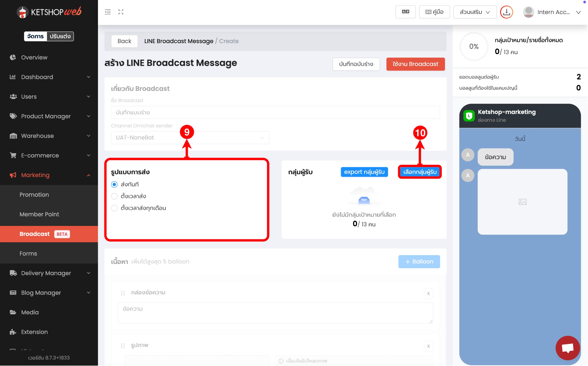Expand the ส่วนเสริม dropdown

tap(475, 12)
